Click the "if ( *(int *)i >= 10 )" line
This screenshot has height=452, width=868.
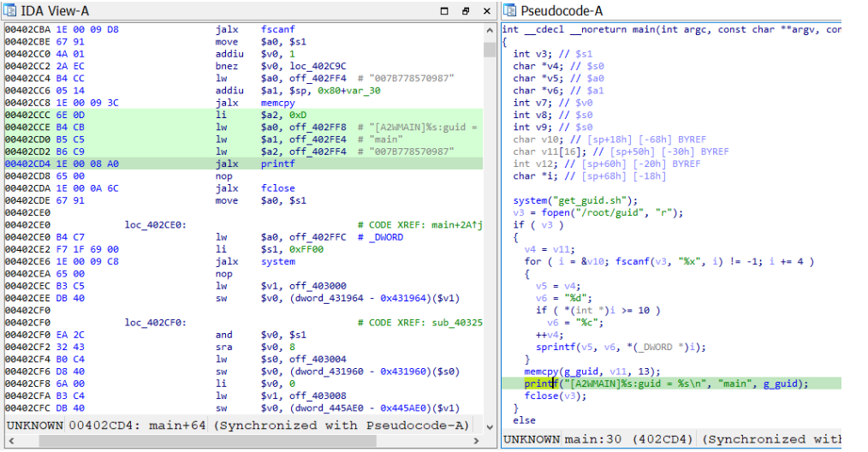(x=597, y=310)
